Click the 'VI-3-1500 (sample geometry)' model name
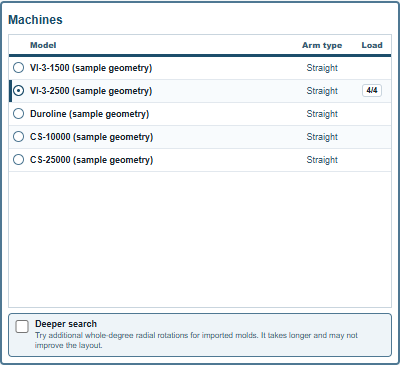This screenshot has height=365, width=400. [91, 68]
